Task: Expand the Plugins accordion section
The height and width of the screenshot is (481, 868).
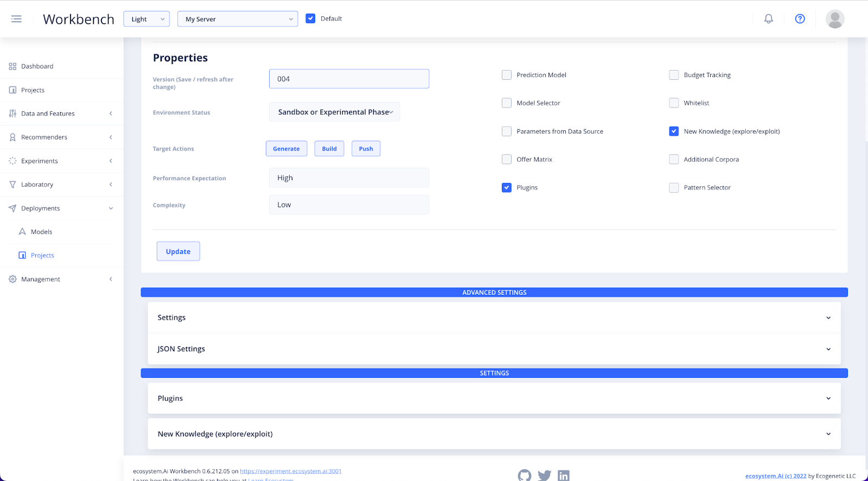Action: click(x=494, y=398)
